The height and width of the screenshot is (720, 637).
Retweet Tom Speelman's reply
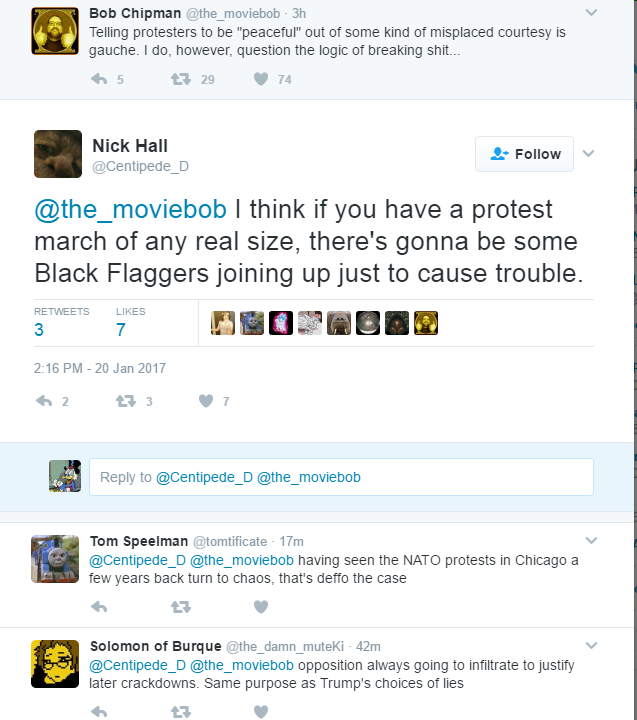[x=181, y=607]
